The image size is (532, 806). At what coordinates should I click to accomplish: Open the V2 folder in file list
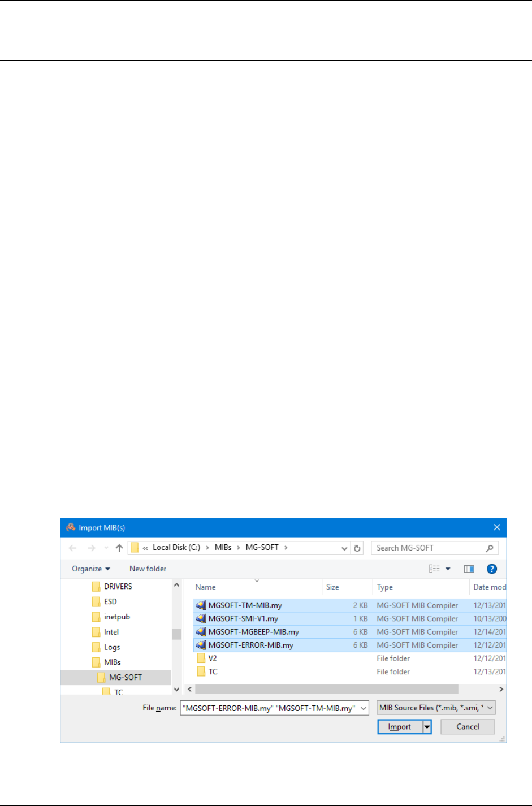pos(213,658)
